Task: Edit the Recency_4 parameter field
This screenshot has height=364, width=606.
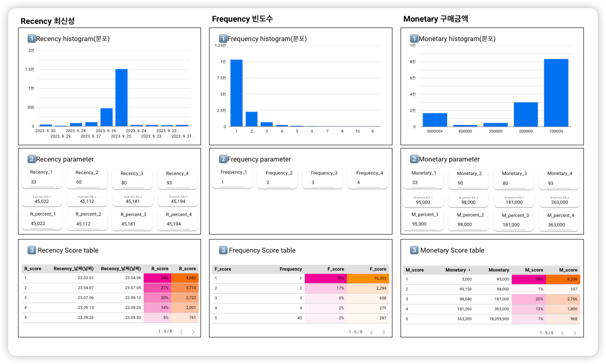Action: (178, 183)
